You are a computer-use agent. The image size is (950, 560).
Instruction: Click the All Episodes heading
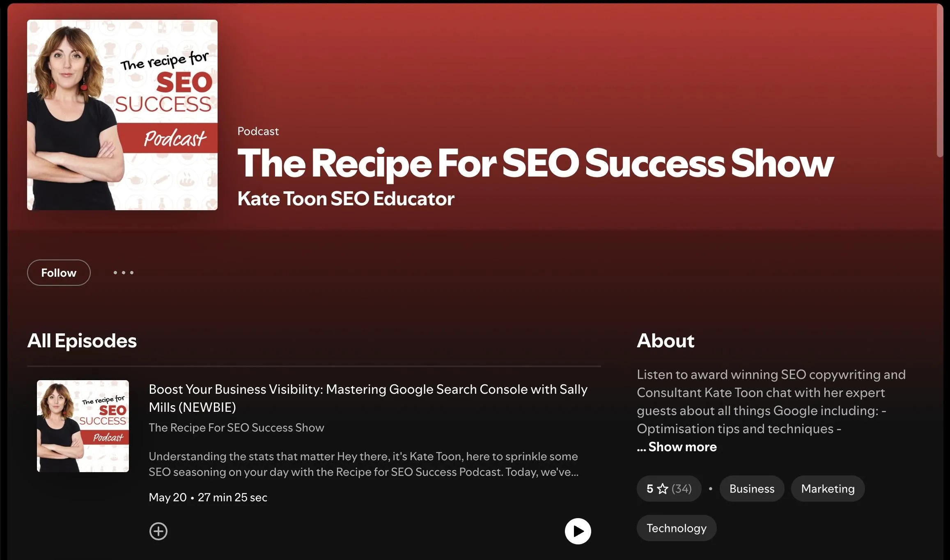(82, 341)
